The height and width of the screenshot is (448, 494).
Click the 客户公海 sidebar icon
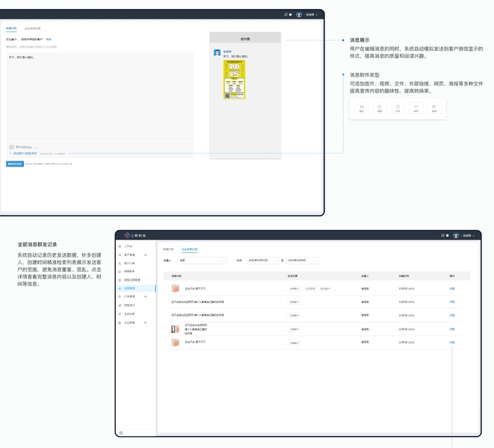pyautogui.click(x=120, y=263)
